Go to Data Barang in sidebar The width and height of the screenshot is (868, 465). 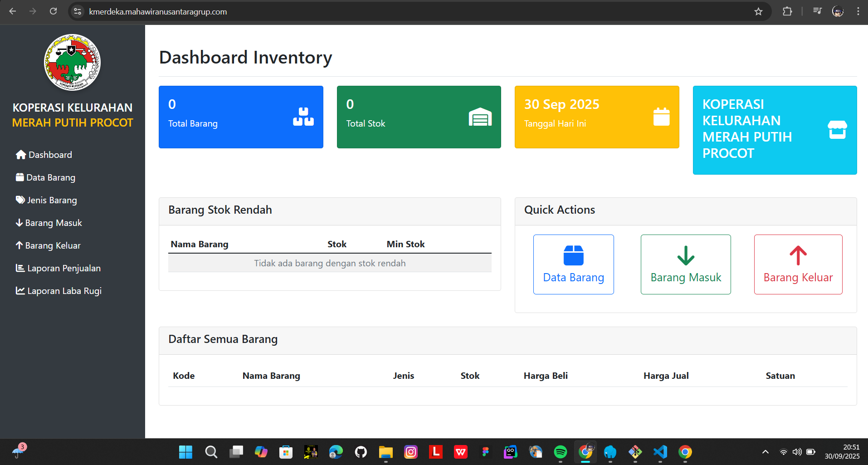click(45, 177)
